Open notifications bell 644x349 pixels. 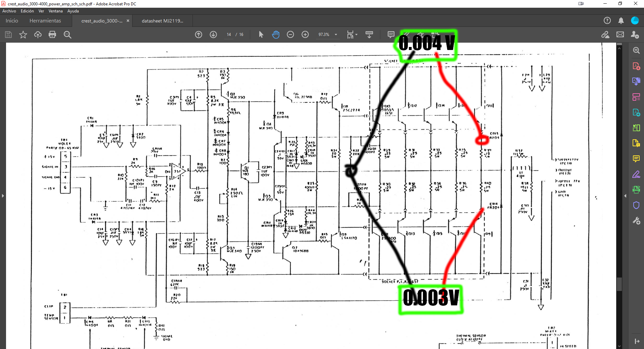tap(621, 20)
